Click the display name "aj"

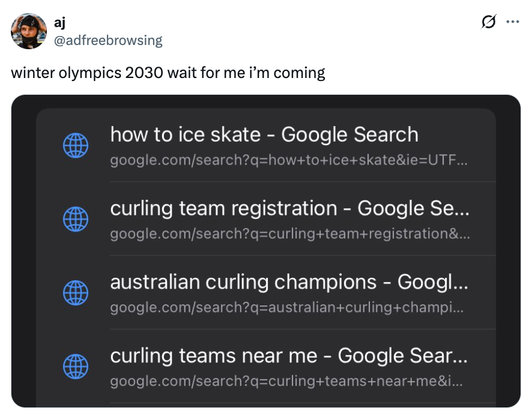pos(59,24)
